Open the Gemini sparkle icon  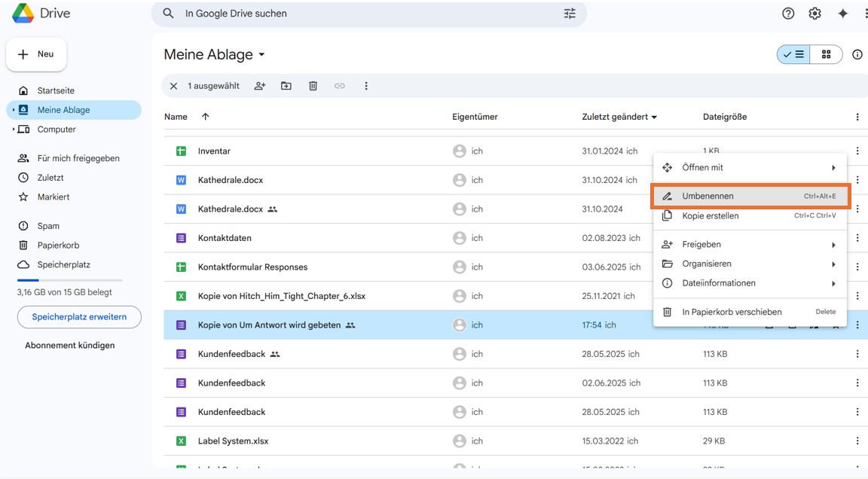click(842, 14)
